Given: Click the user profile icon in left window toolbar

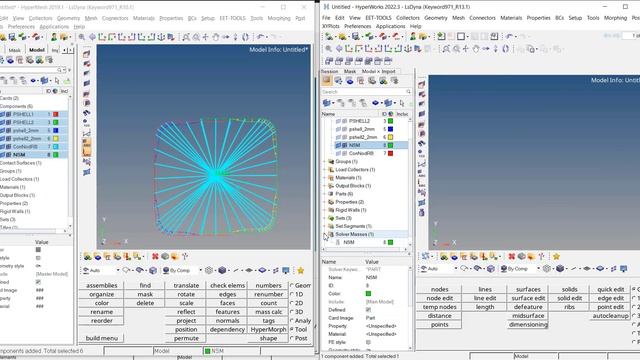Looking at the screenshot, I should 54,37.
